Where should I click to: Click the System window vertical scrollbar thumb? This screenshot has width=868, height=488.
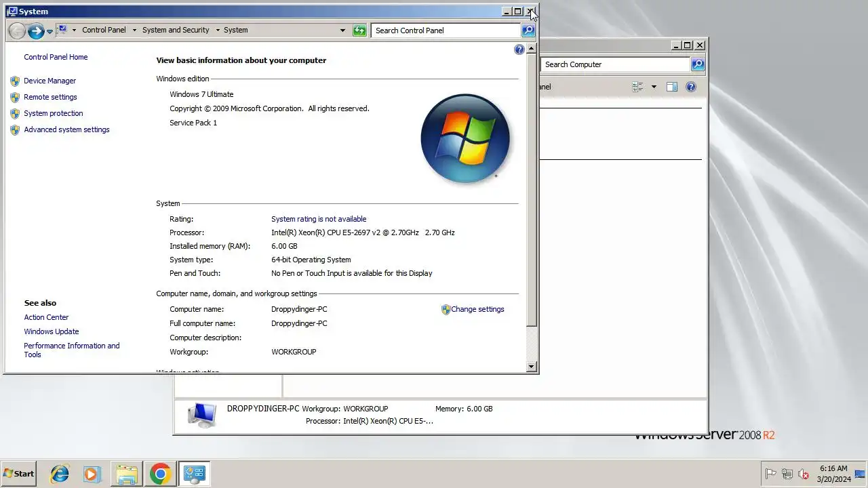click(532, 190)
